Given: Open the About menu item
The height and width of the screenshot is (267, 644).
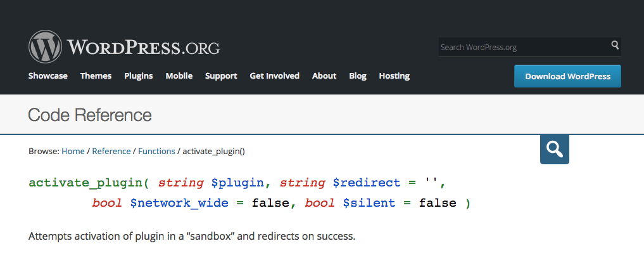Looking at the screenshot, I should click(324, 76).
